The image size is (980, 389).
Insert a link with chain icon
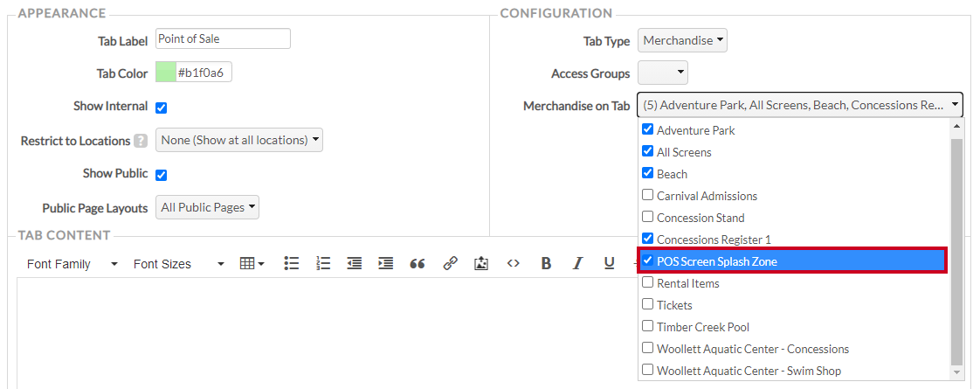point(450,264)
